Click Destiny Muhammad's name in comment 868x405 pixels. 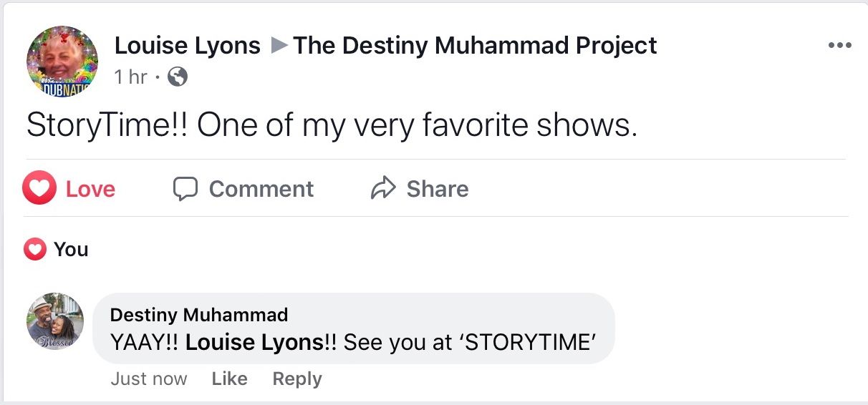[x=199, y=315]
